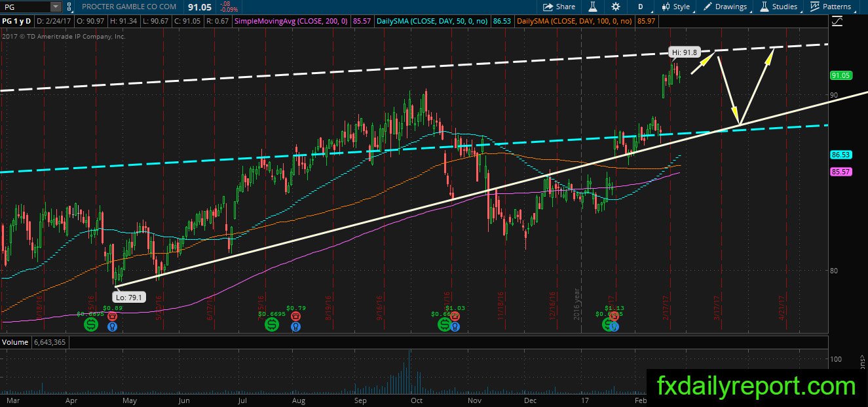Screen dimensions: 868x407
Task: Open the symbol selector dropdown arrow
Action: pos(55,7)
